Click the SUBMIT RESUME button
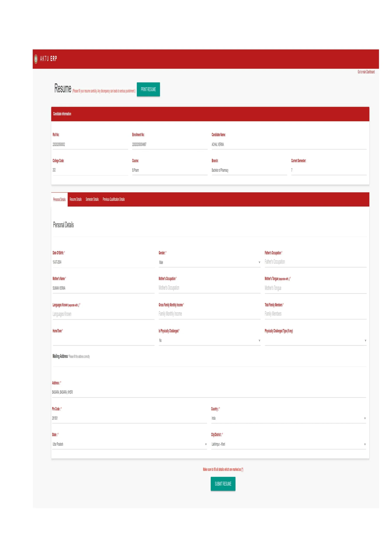The width and height of the screenshot is (392, 554). (223, 483)
